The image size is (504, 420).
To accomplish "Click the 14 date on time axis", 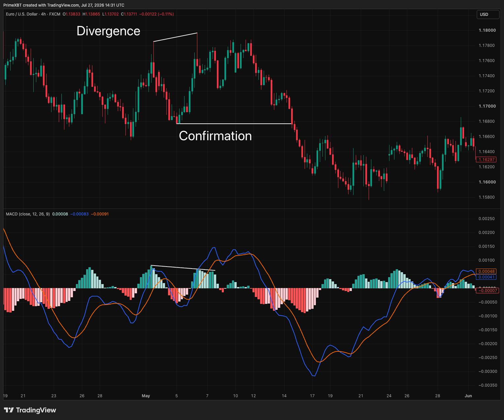I will click(284, 396).
